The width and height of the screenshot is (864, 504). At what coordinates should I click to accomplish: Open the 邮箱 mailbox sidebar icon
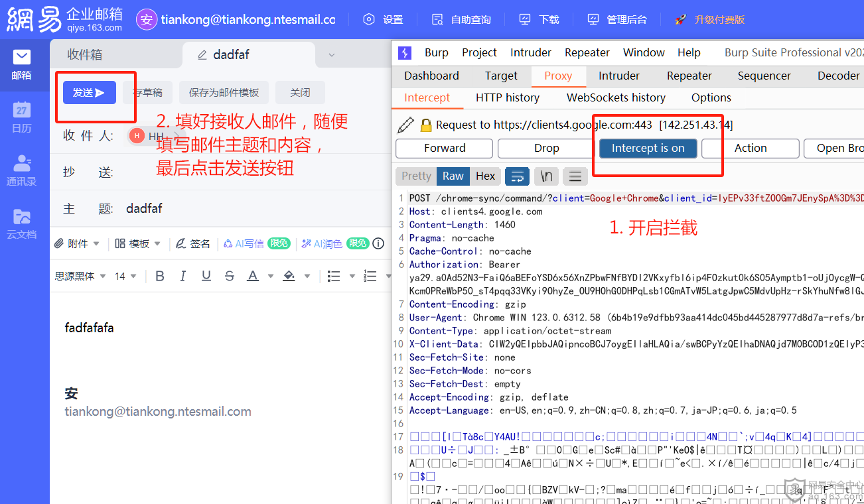coord(21,65)
